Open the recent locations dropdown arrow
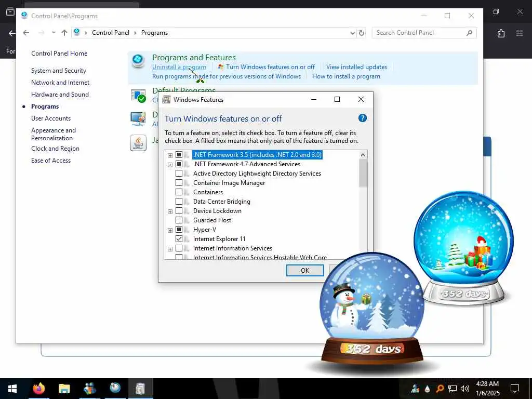532x399 pixels. 54,33
